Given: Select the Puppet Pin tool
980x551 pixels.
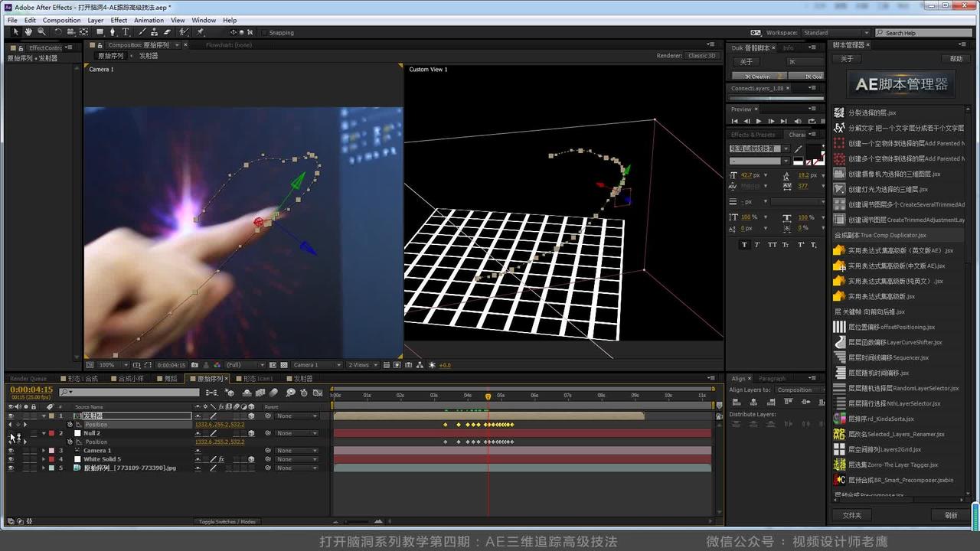Looking at the screenshot, I should tap(201, 32).
